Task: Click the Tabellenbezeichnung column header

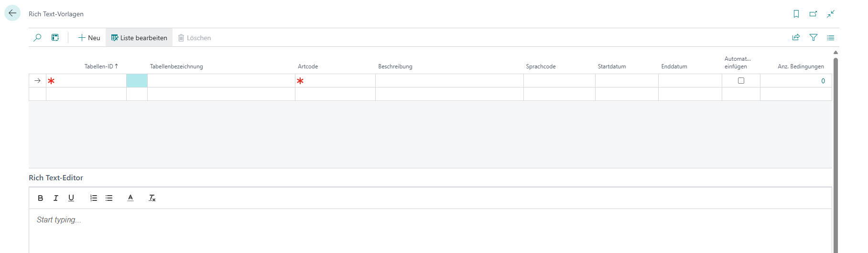Action: tap(176, 66)
